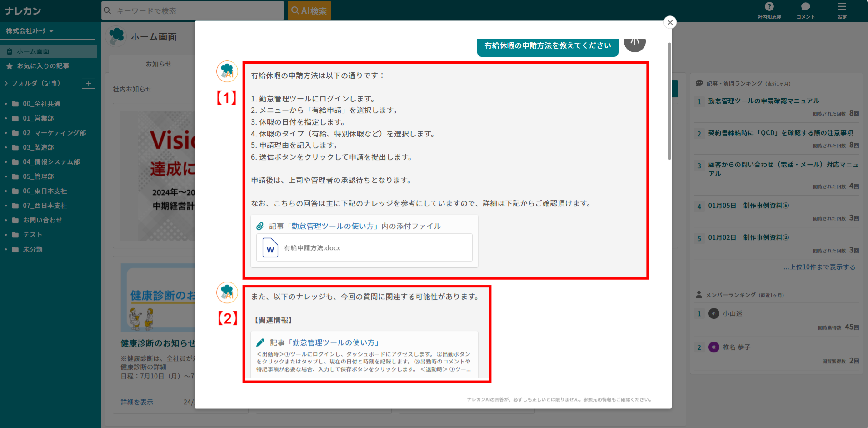
Task: Open comments using the コメント speech bubble icon
Action: [x=805, y=6]
